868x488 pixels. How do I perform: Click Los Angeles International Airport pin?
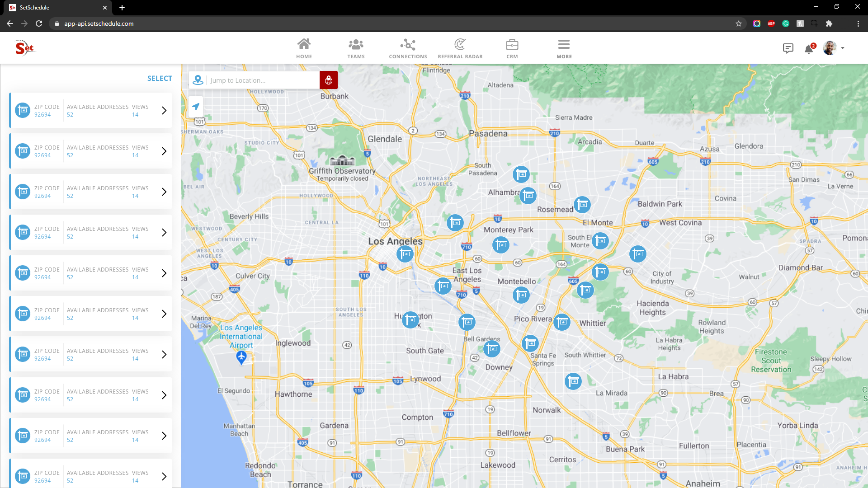(241, 358)
